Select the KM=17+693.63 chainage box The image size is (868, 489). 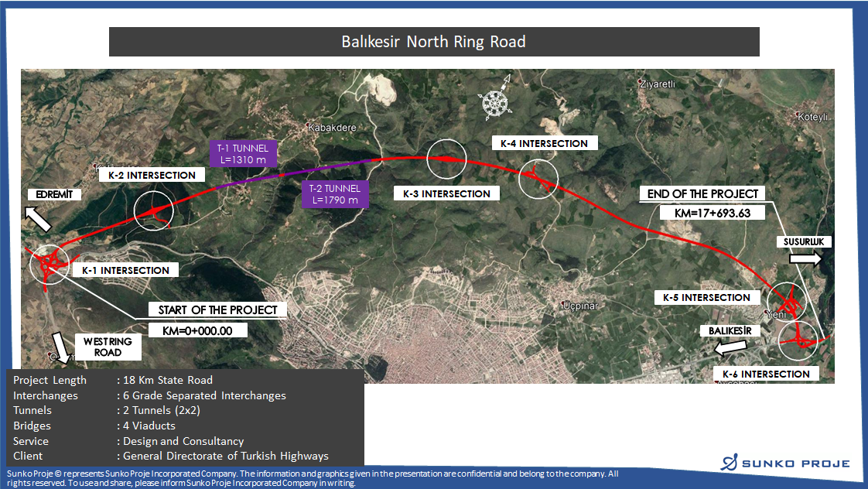click(702, 213)
